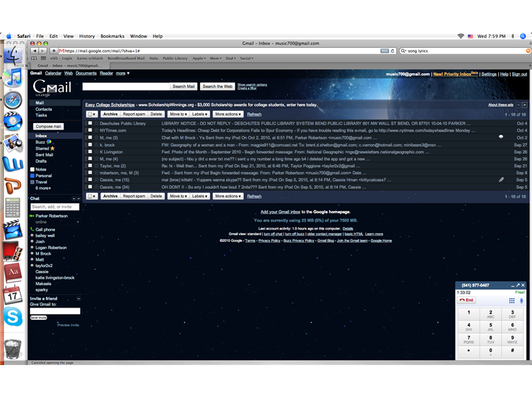
Task: Open the Safari File menu
Action: click(x=40, y=36)
